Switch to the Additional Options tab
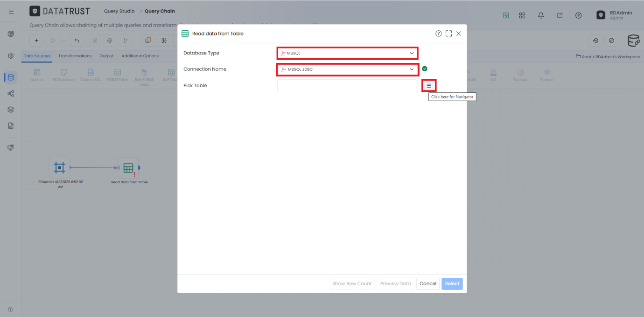 [140, 56]
